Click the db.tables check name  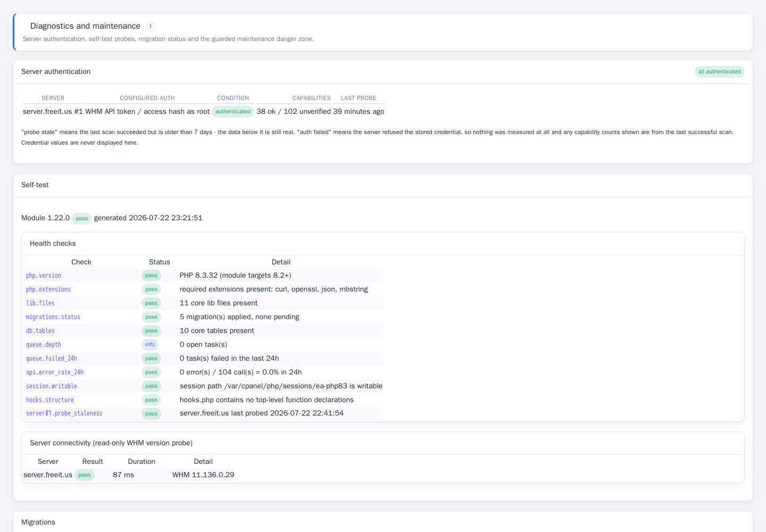40,331
